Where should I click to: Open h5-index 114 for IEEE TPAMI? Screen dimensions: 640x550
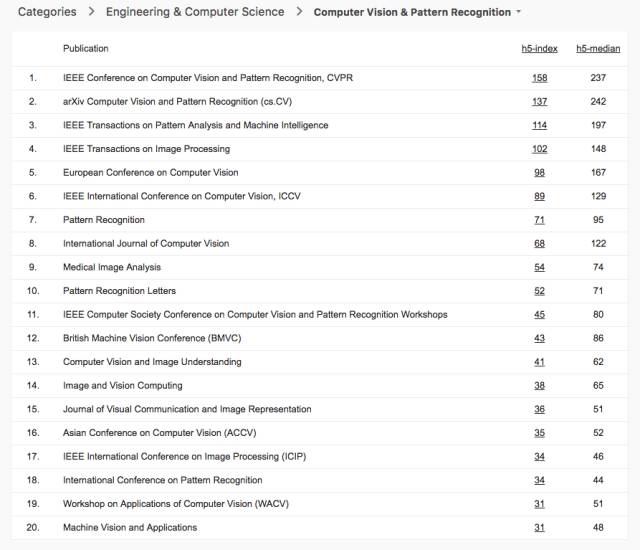[x=539, y=125]
